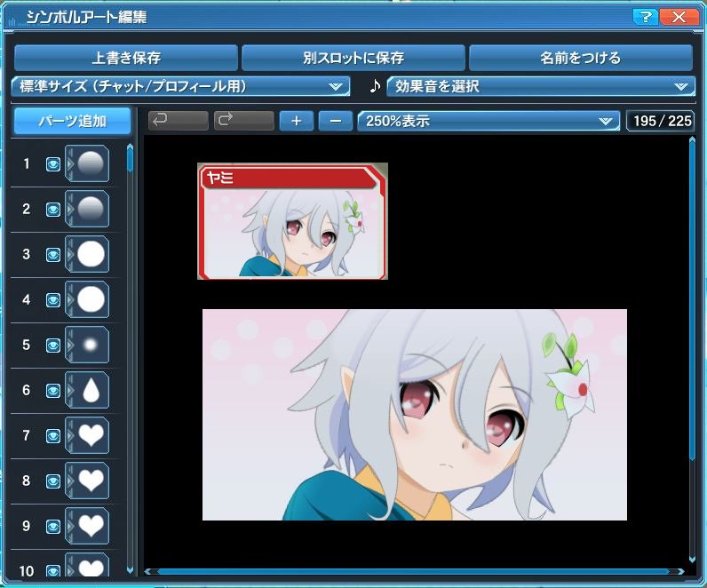Click 名前をつける name button
This screenshot has height=588, width=707.
pyautogui.click(x=581, y=58)
